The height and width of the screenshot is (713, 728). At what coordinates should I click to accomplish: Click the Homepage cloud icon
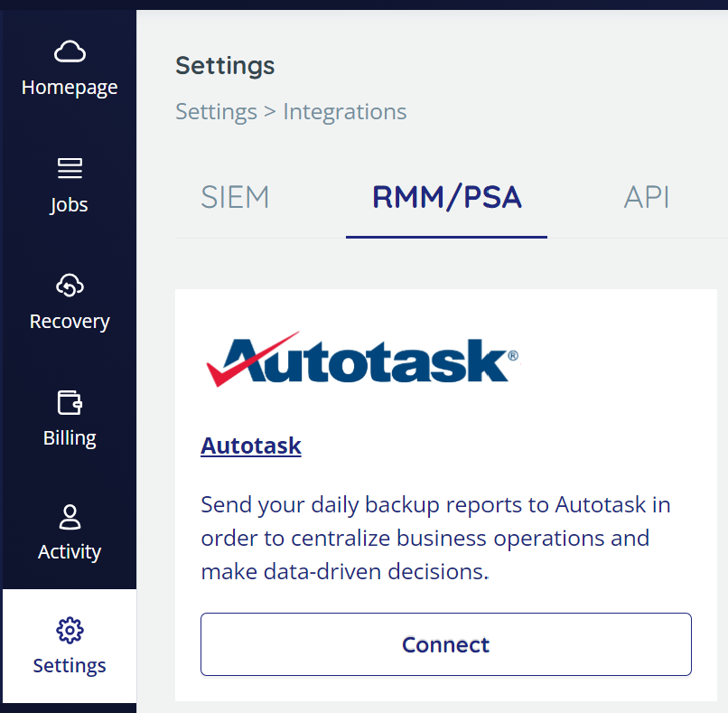point(70,52)
